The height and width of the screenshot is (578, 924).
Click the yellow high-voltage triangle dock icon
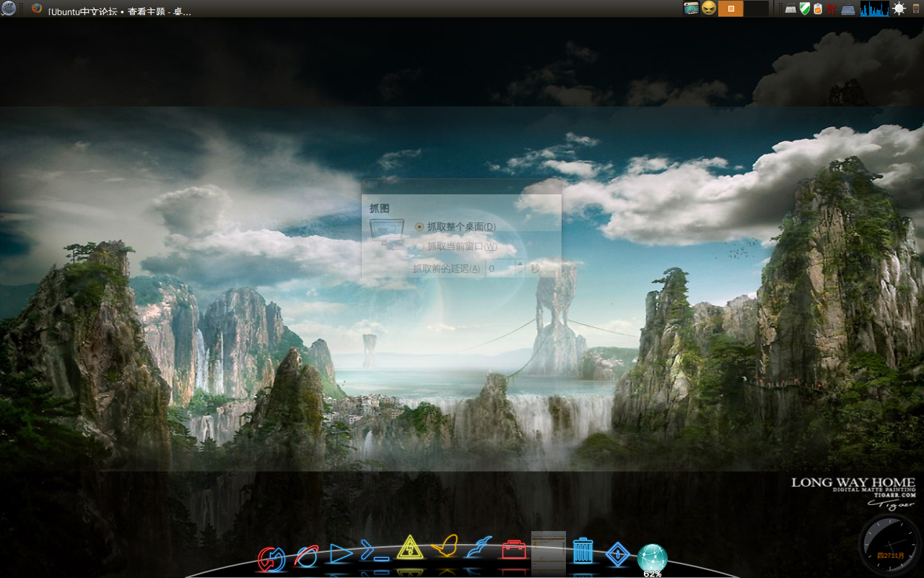(410, 548)
